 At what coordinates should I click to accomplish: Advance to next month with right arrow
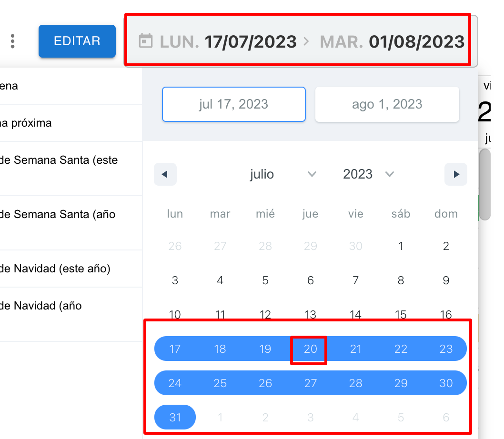[x=456, y=174]
